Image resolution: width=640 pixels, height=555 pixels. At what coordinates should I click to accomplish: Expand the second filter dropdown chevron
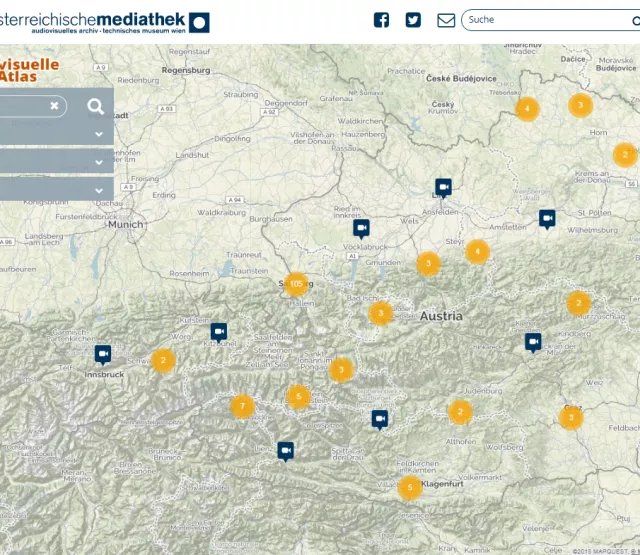coord(99,162)
